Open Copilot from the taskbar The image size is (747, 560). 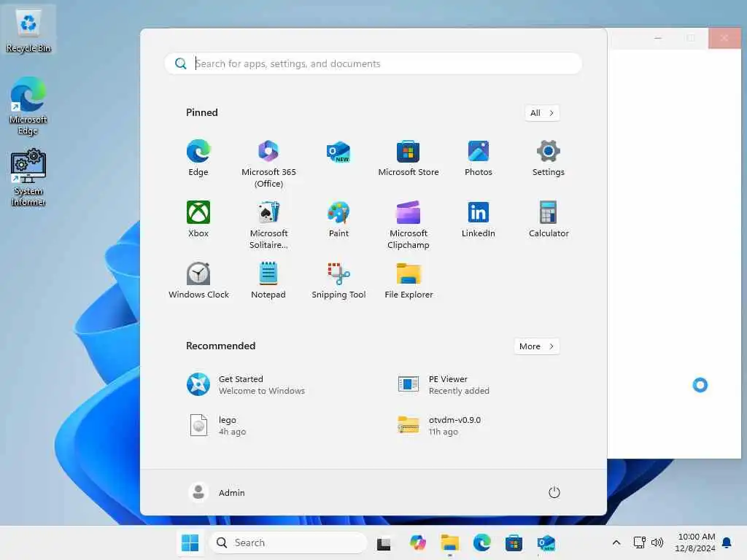(x=418, y=542)
